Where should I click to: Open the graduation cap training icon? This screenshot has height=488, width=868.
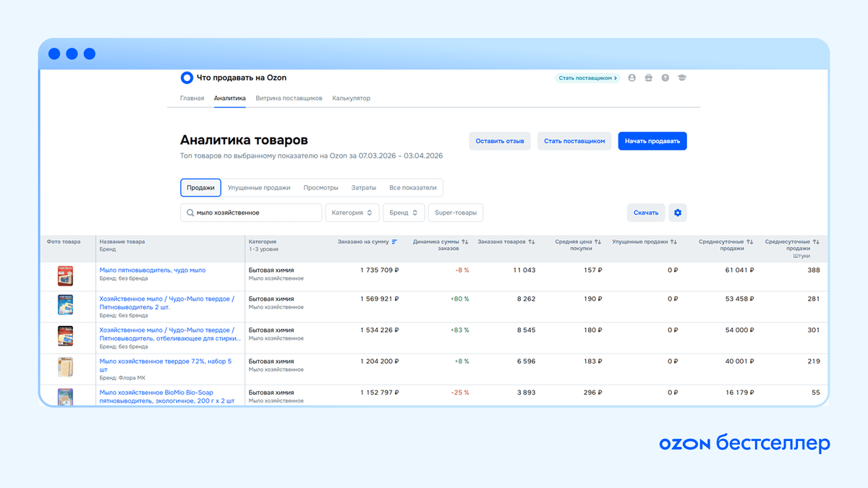click(x=681, y=78)
